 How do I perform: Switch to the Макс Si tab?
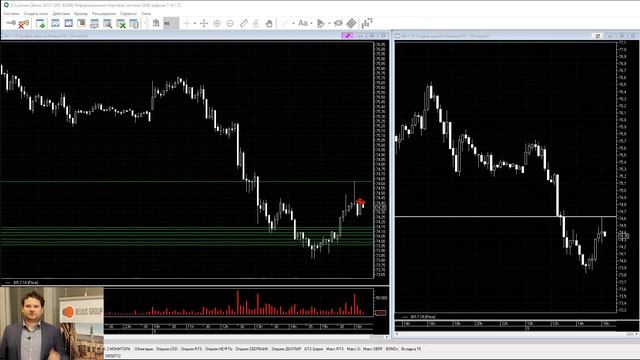(353, 349)
